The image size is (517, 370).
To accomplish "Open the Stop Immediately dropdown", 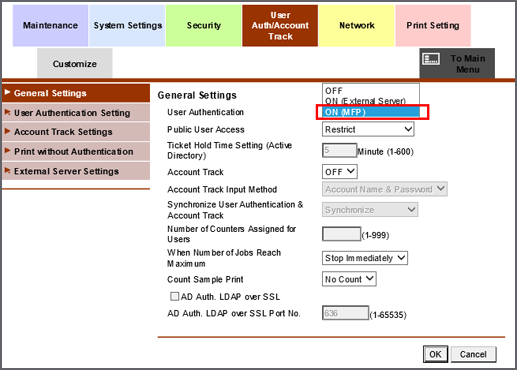I will [x=365, y=258].
